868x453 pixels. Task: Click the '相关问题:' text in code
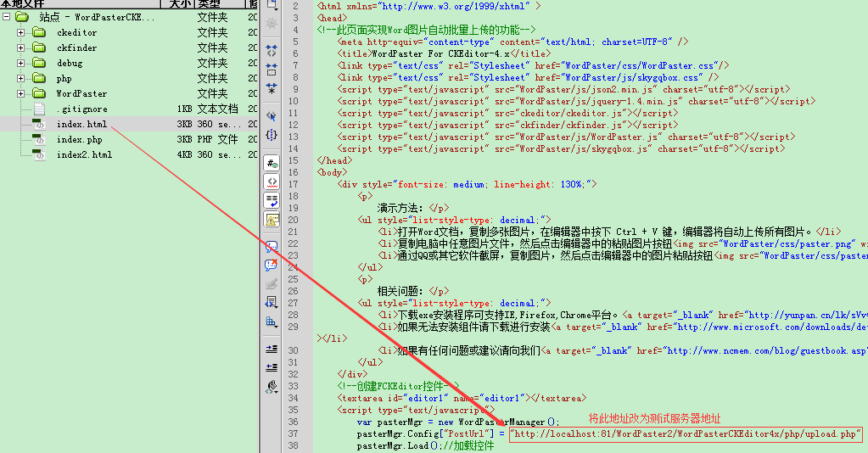click(x=400, y=291)
